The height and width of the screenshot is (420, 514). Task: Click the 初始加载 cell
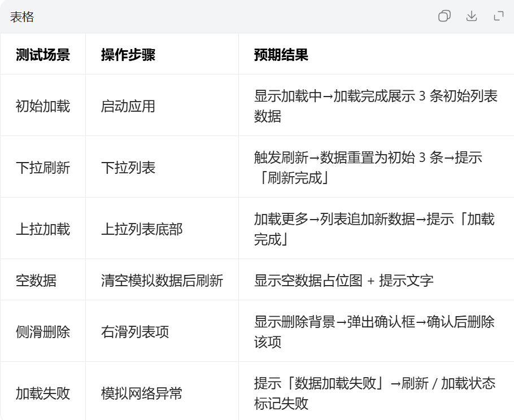[43, 106]
